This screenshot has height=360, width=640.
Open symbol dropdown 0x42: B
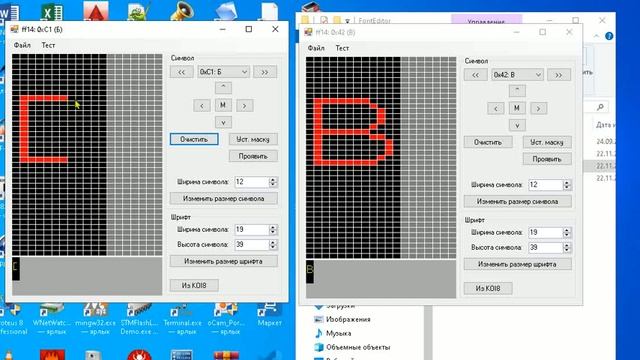517,75
